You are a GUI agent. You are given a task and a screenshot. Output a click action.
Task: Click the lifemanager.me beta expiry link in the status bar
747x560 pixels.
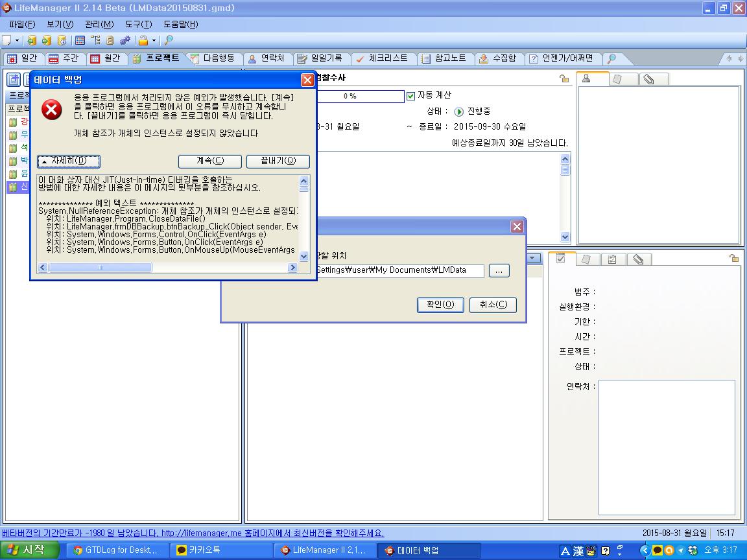pyautogui.click(x=193, y=533)
